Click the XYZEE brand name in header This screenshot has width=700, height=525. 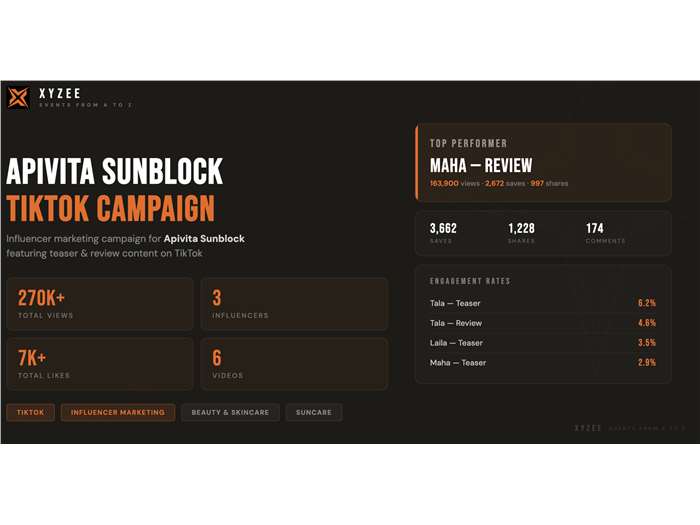[59, 94]
